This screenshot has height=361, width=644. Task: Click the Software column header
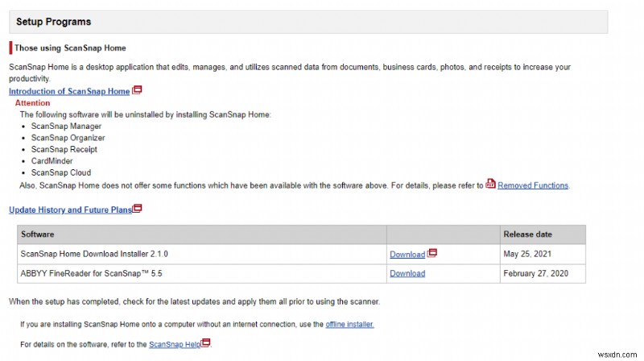tap(38, 234)
